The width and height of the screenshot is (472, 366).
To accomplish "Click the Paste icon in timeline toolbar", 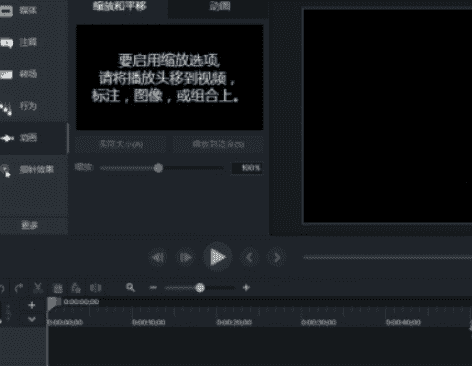I will [76, 288].
